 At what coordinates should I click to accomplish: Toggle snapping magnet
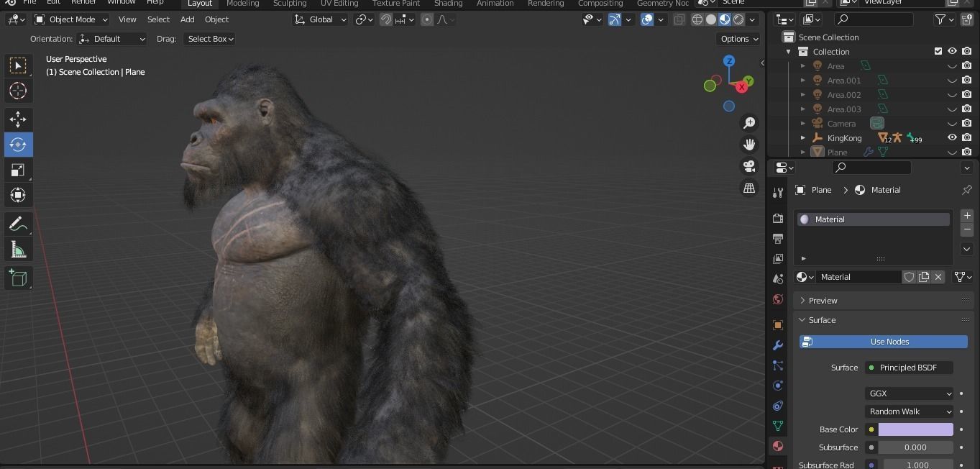coord(386,19)
